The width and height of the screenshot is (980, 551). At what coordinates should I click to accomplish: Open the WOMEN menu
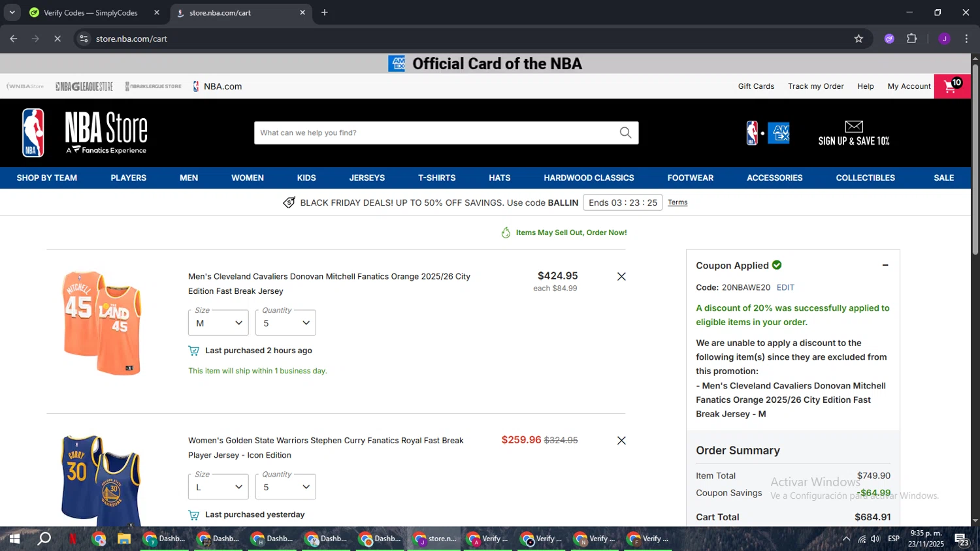(x=248, y=178)
